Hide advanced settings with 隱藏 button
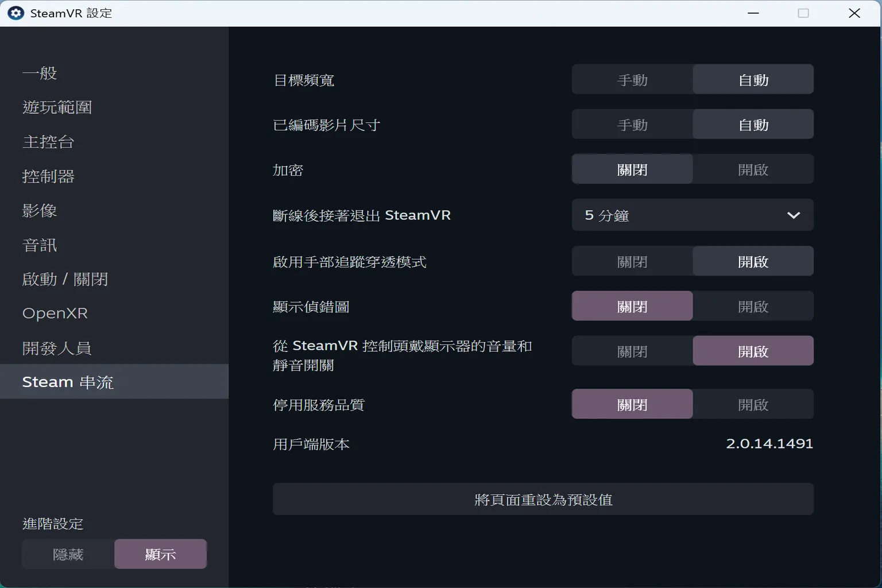The height and width of the screenshot is (588, 882). coord(68,554)
